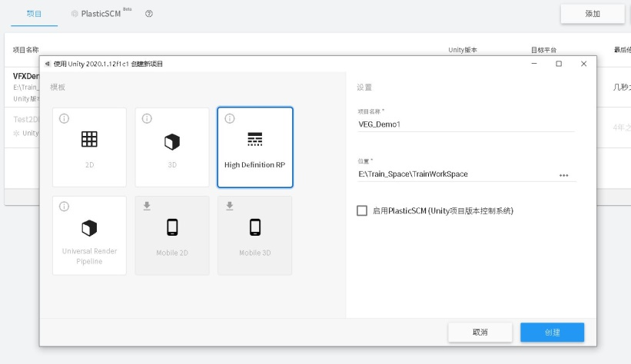
Task: Click download icon on Mobile 2D template
Action: (147, 206)
